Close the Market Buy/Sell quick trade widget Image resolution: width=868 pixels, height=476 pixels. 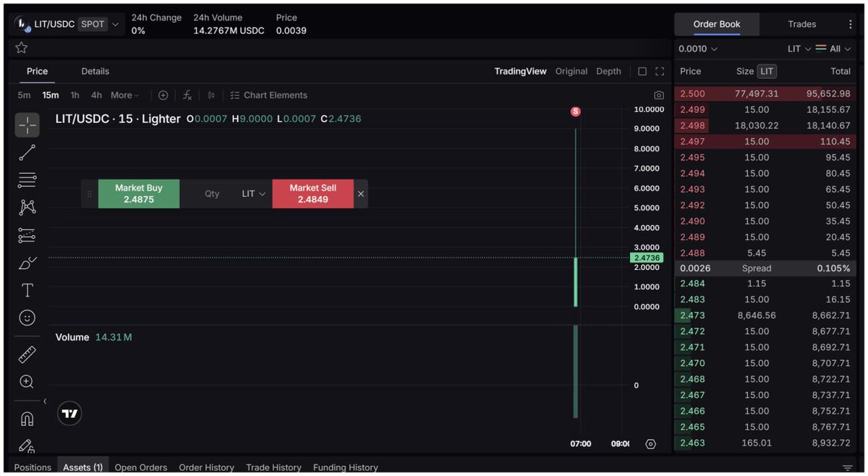click(361, 194)
